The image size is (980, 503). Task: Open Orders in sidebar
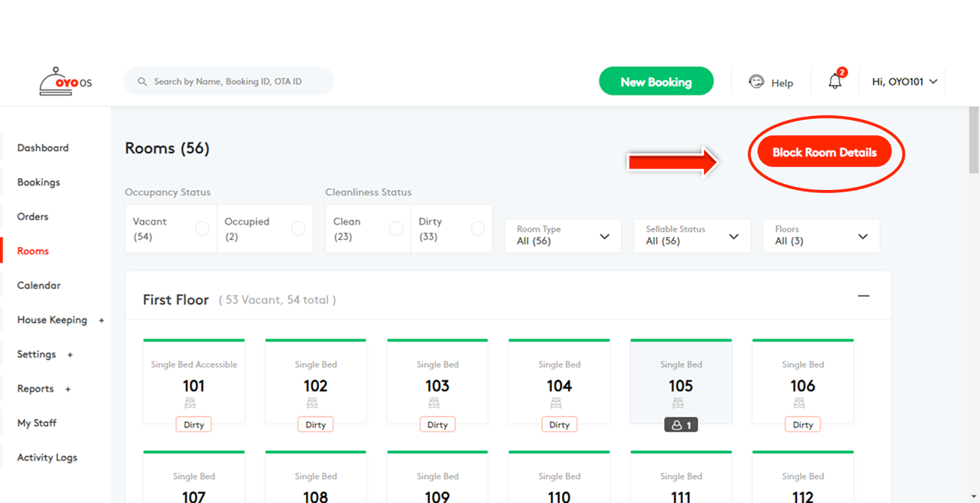[x=33, y=217]
